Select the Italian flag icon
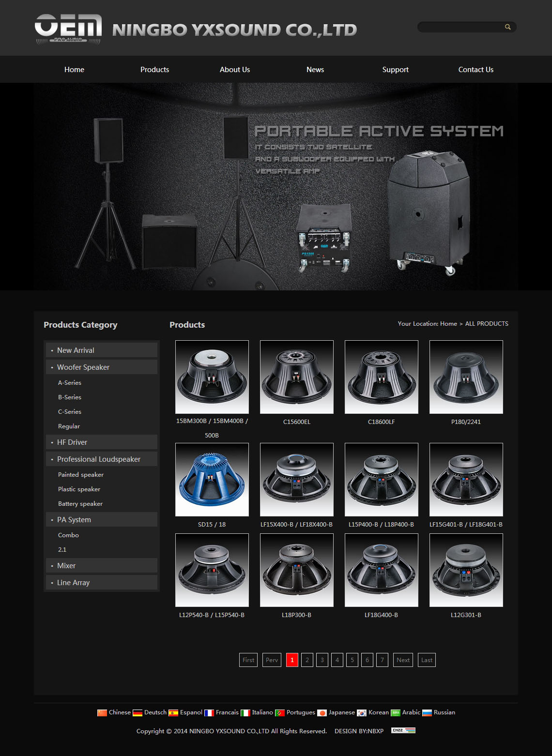This screenshot has height=756, width=552. [245, 713]
